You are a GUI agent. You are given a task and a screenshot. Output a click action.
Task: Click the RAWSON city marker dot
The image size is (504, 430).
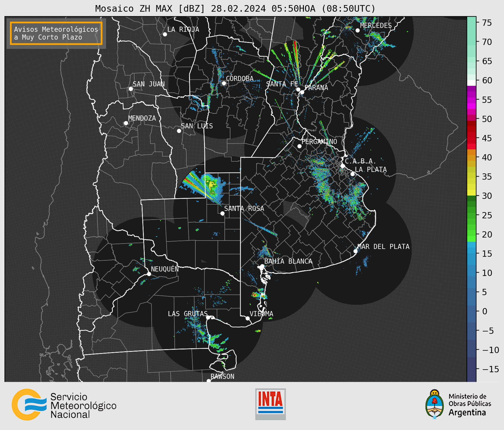point(209,381)
